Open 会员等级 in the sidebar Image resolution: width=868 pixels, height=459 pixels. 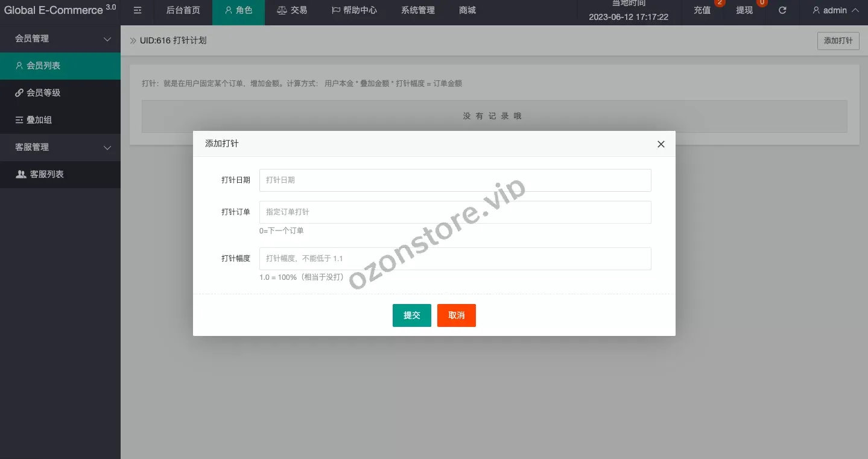pos(43,93)
